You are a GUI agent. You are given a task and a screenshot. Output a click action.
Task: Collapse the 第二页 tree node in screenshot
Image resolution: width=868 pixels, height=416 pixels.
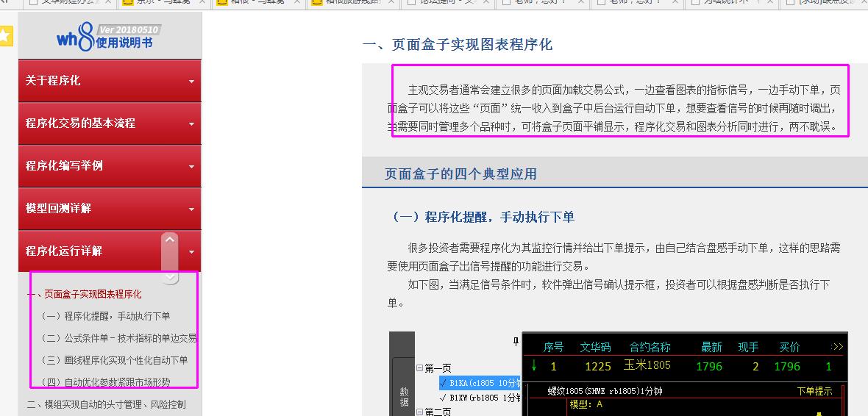pos(419,412)
